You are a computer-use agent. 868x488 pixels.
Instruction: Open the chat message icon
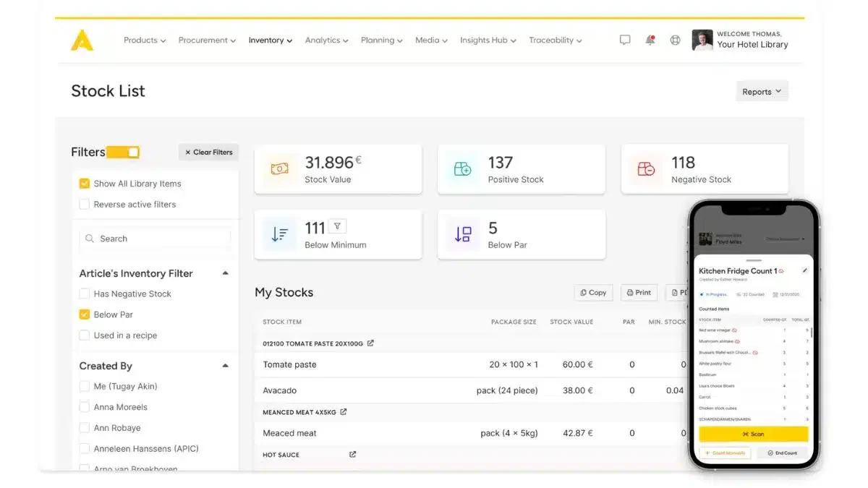coord(625,40)
